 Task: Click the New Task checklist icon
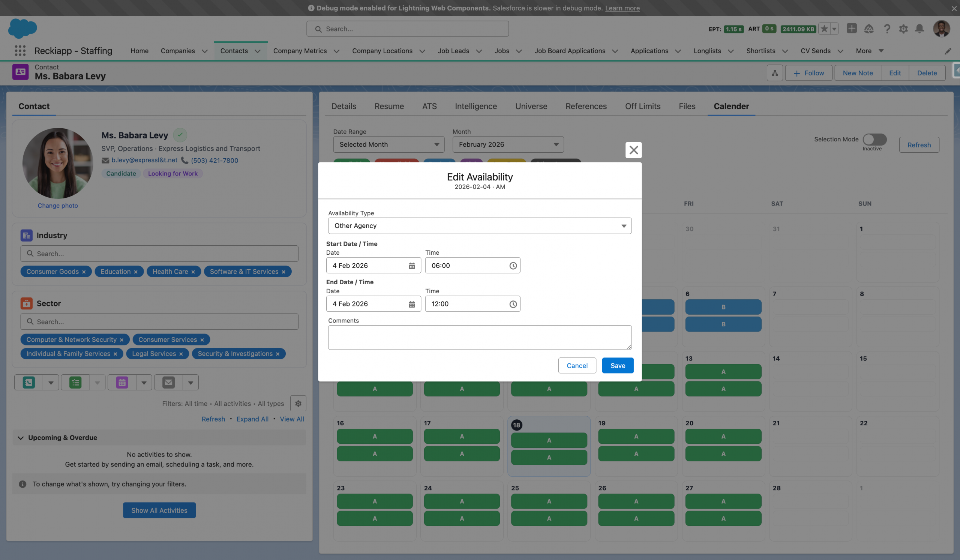[75, 383]
